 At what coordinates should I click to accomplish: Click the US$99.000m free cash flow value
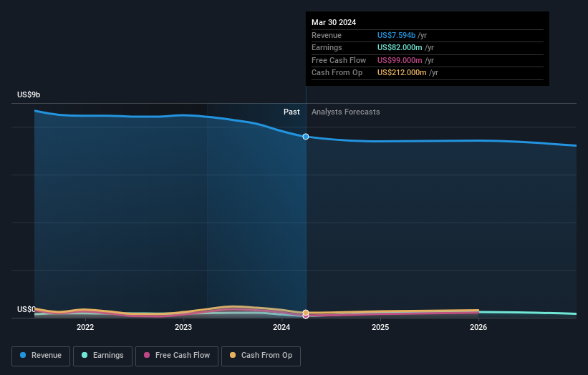pyautogui.click(x=400, y=60)
